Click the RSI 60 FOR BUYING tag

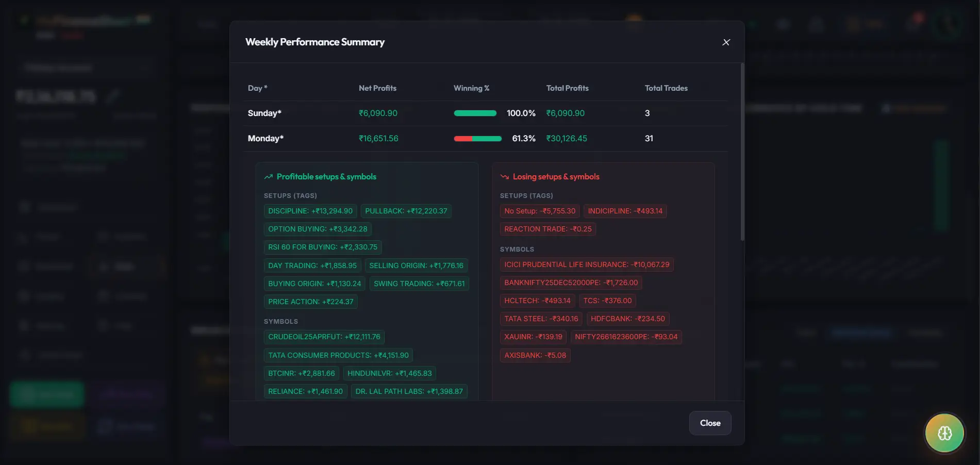point(323,247)
